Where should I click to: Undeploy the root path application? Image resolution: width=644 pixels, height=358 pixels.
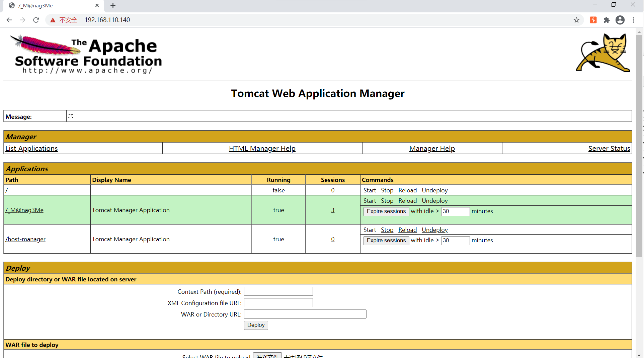434,190
